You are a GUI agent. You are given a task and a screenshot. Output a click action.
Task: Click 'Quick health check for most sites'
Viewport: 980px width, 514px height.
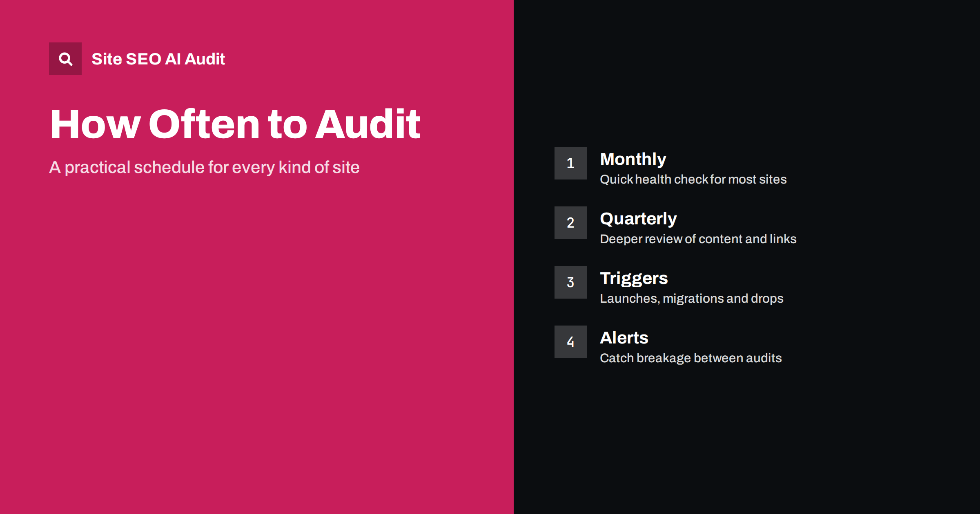coord(693,179)
